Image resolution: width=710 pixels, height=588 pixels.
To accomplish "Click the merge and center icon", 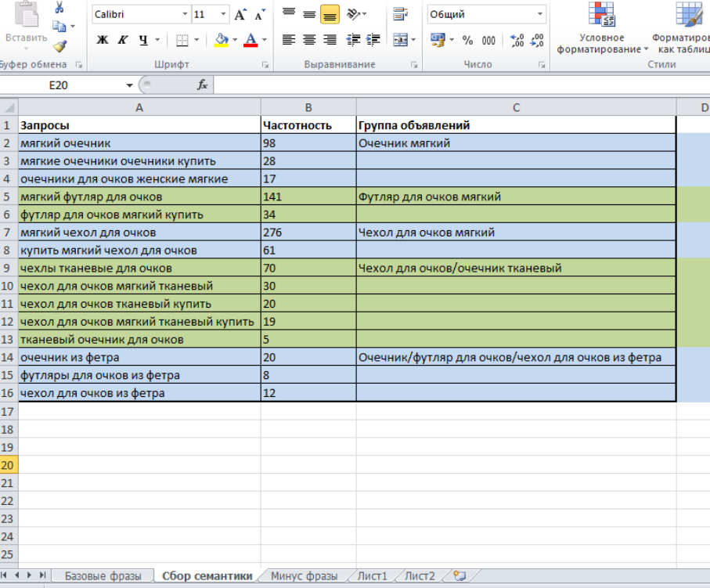I will click(400, 40).
